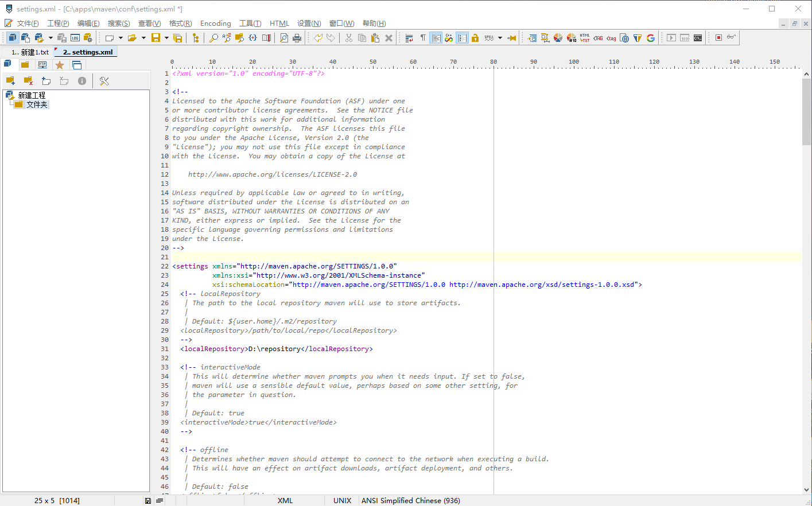
Task: Click the paste clipboard icon
Action: pyautogui.click(x=375, y=38)
